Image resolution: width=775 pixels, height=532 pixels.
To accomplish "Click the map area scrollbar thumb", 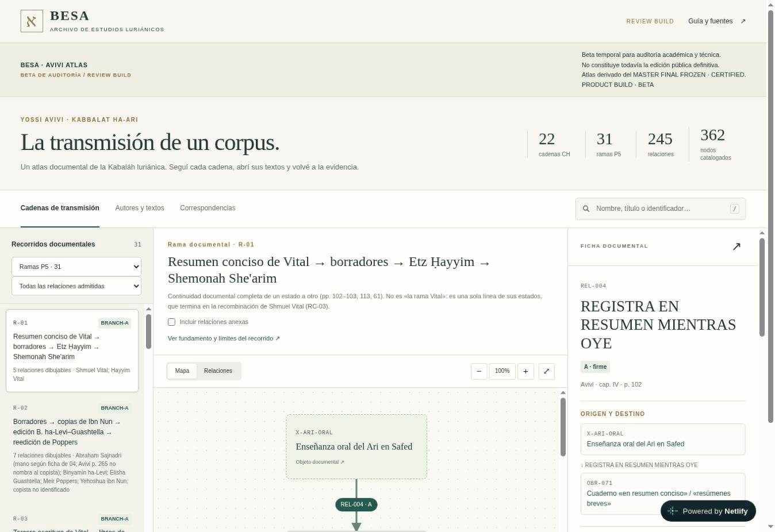I will click(563, 427).
